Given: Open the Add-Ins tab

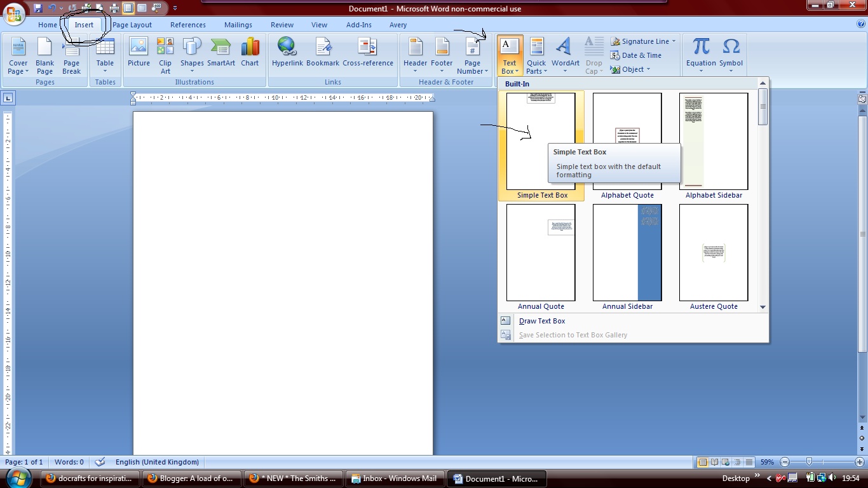Looking at the screenshot, I should 359,25.
